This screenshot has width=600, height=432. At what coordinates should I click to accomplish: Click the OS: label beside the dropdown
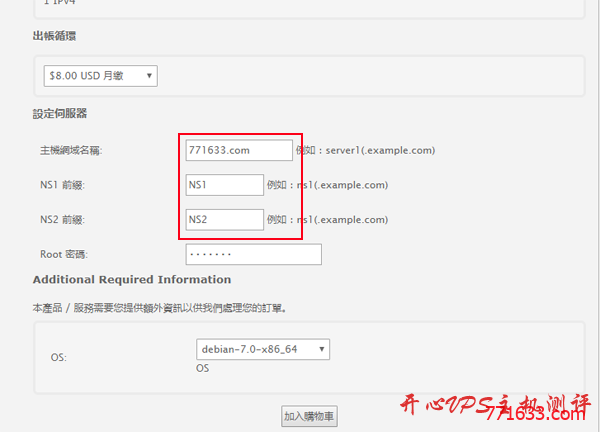pos(59,355)
